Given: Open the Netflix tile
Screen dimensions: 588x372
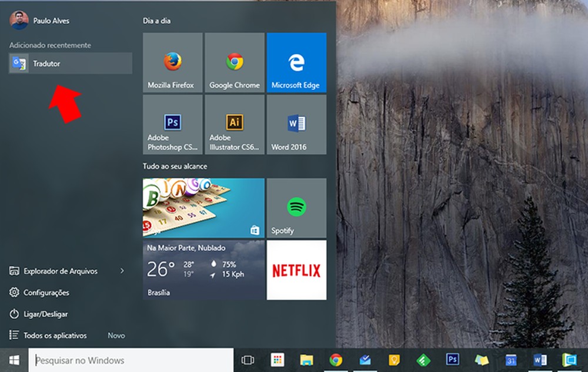Looking at the screenshot, I should (x=296, y=270).
